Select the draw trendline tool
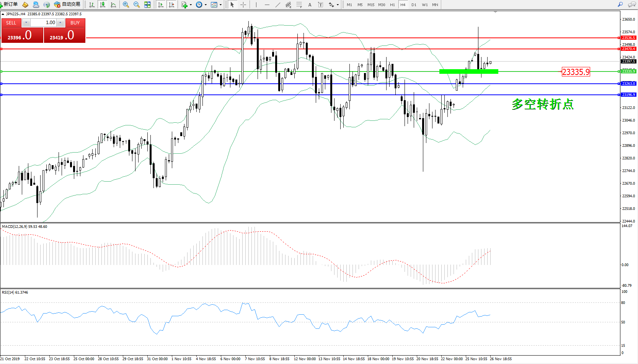The width and height of the screenshot is (638, 364). [x=277, y=5]
